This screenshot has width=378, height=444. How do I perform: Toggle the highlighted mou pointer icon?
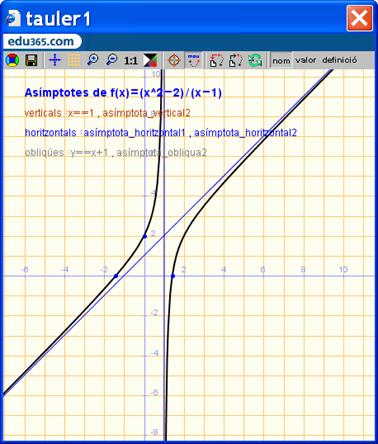coord(194,60)
